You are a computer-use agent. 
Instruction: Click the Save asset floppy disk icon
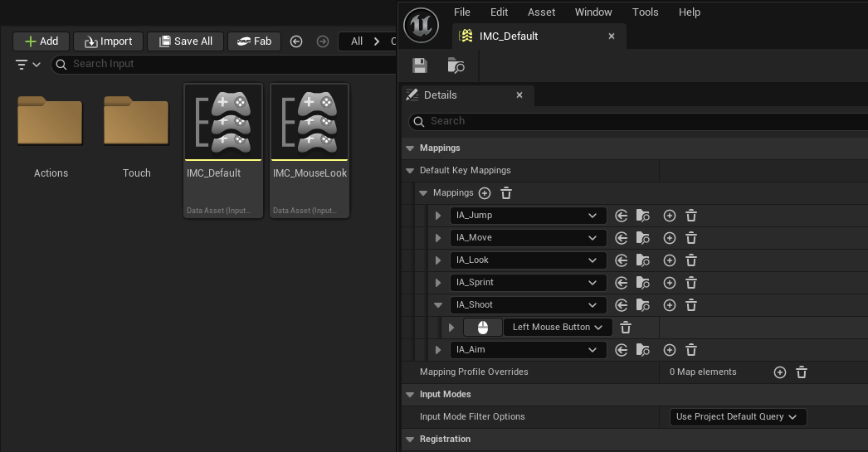point(420,66)
